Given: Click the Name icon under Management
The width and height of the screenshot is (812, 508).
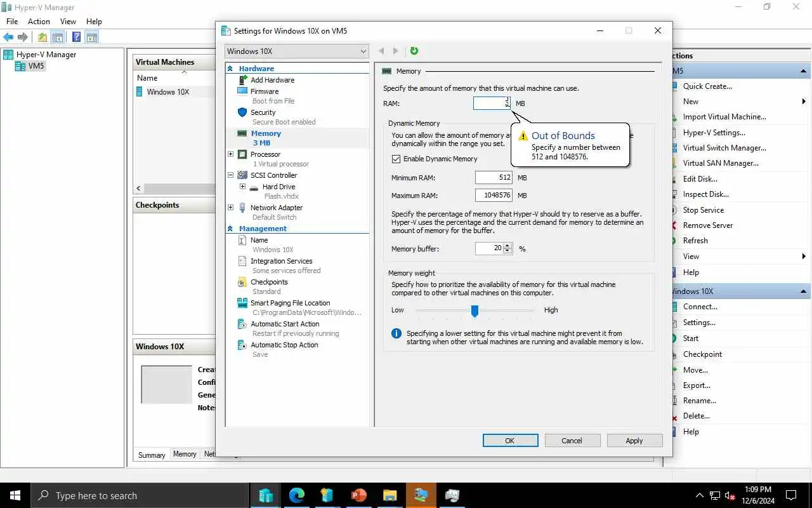Looking at the screenshot, I should coord(242,240).
